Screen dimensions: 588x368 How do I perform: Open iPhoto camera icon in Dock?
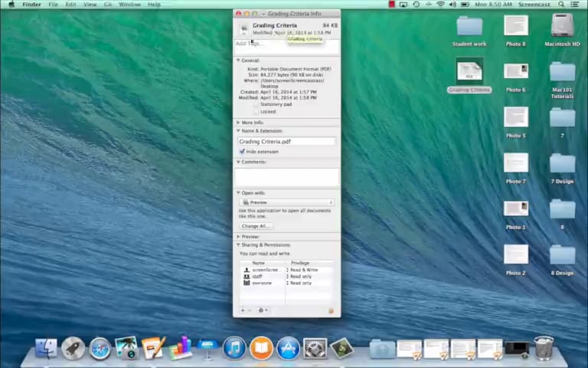(x=126, y=347)
